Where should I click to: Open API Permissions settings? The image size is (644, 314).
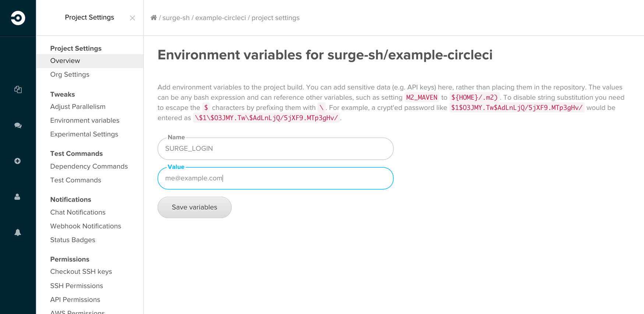[75, 300]
